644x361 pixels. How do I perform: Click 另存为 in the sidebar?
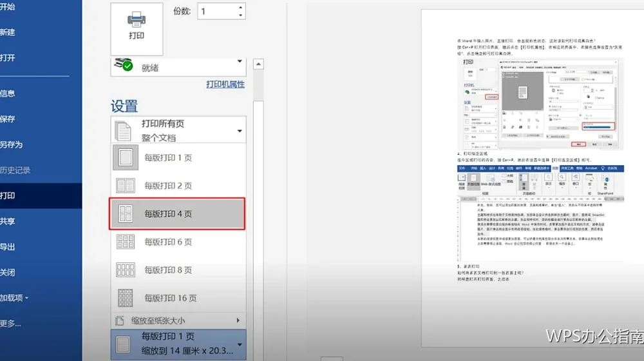point(11,144)
